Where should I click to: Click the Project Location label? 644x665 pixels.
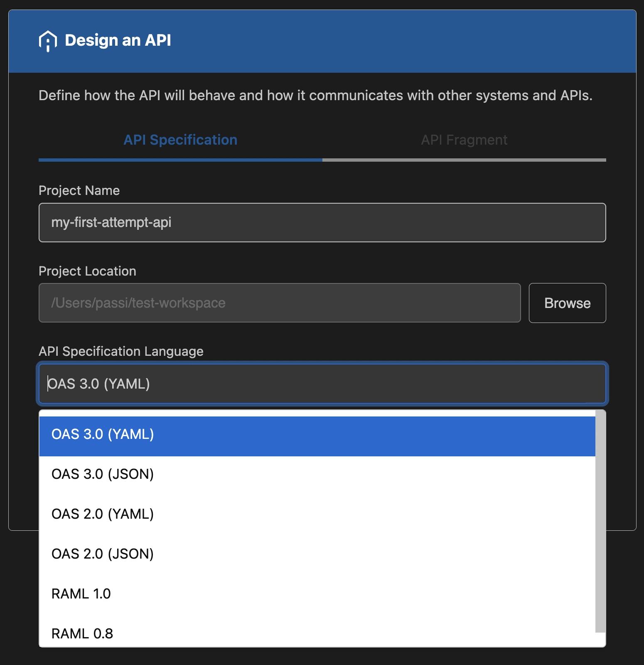[x=87, y=271]
